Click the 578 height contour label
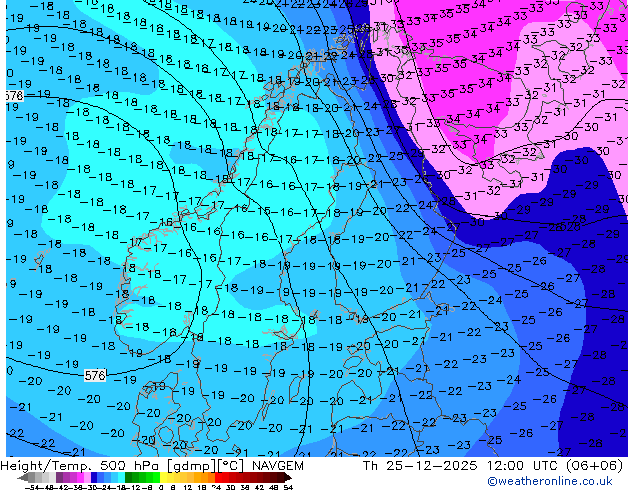 tap(15, 96)
